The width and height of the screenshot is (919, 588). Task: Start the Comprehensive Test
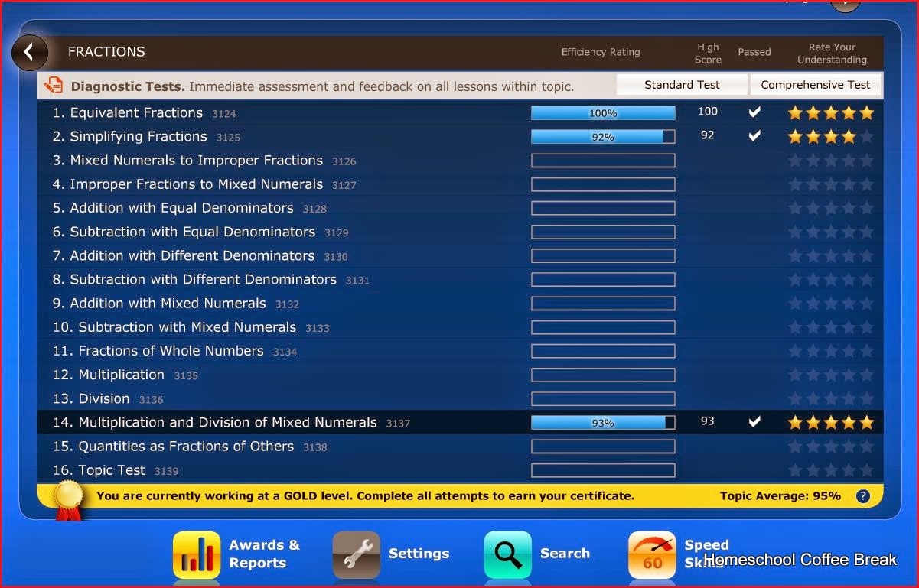[x=816, y=85]
